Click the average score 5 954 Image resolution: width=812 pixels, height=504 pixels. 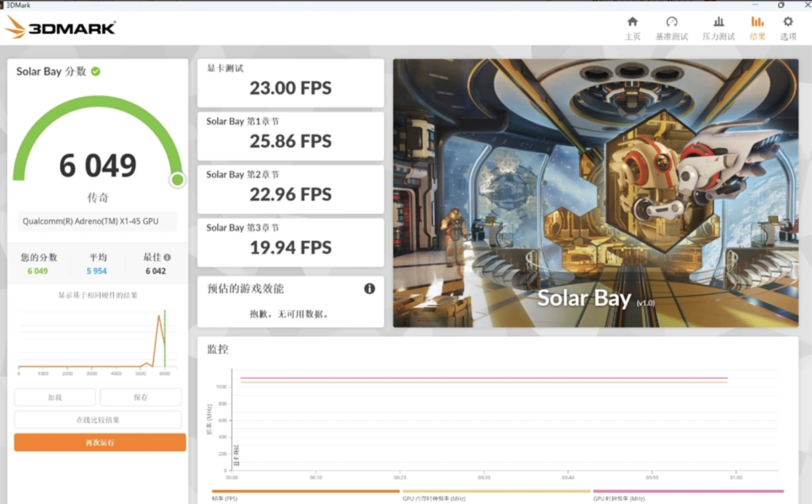click(x=97, y=271)
